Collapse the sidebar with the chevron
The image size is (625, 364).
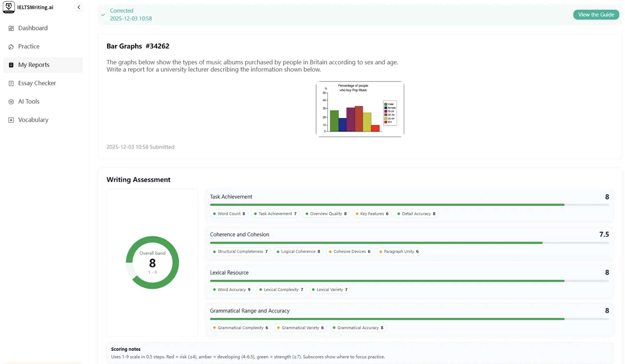79,7
